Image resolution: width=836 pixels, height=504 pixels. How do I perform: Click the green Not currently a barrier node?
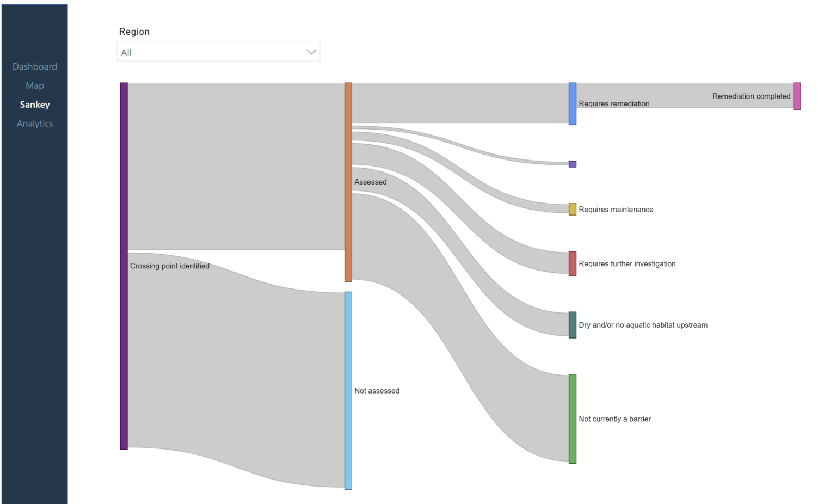point(573,419)
